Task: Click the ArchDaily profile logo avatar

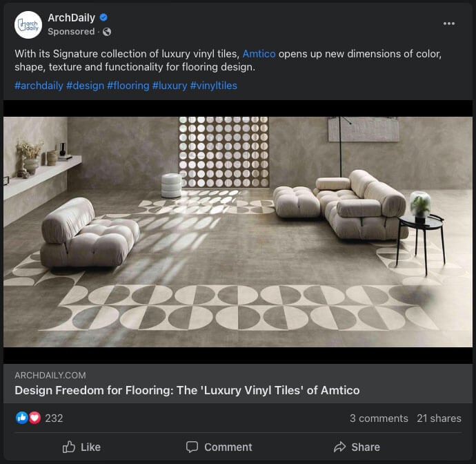Action: point(28,25)
